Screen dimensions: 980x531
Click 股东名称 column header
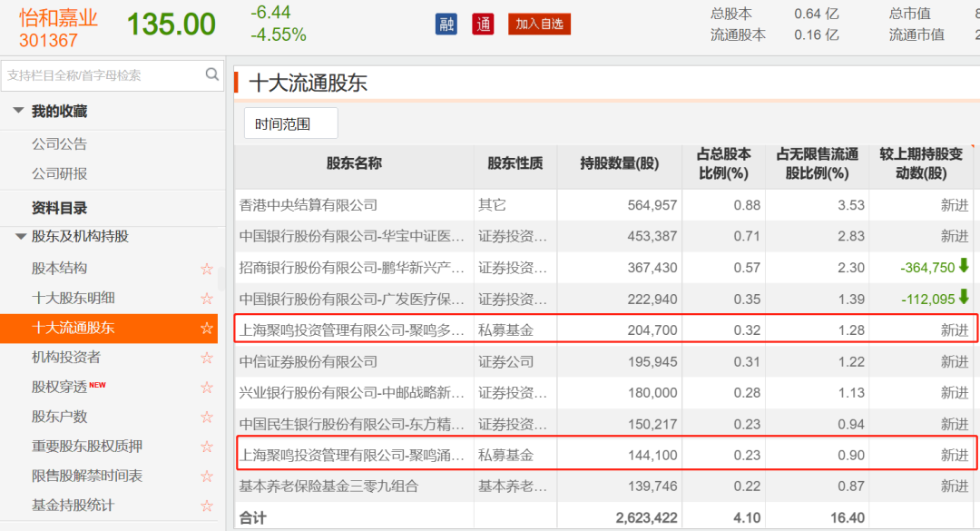(354, 164)
